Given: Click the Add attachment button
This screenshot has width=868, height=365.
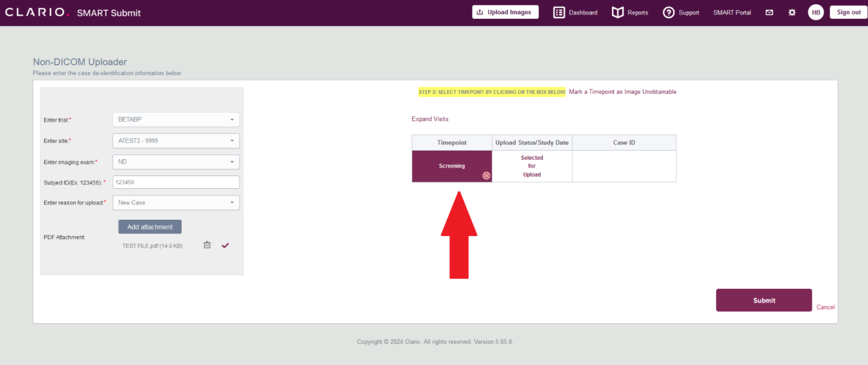Looking at the screenshot, I should 150,226.
